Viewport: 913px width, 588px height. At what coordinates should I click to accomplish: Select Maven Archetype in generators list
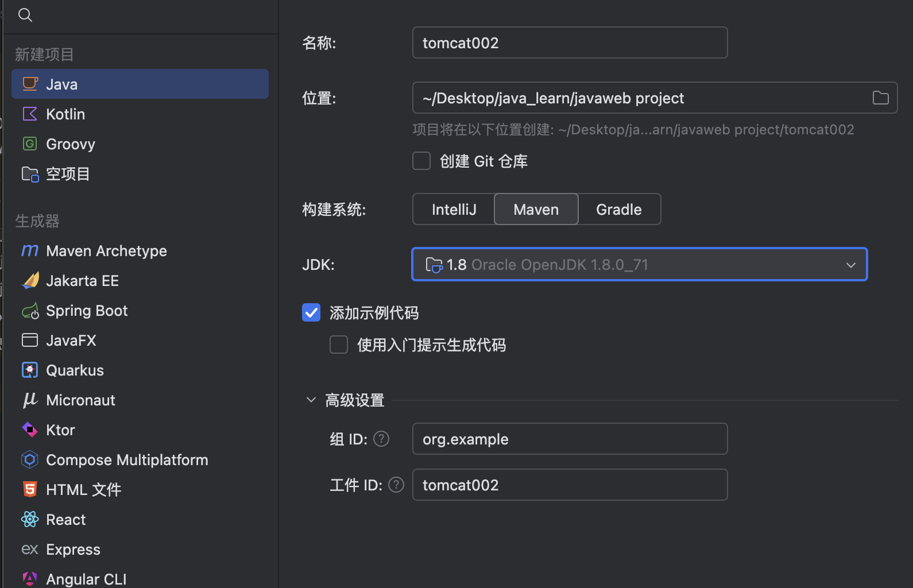pyautogui.click(x=106, y=251)
